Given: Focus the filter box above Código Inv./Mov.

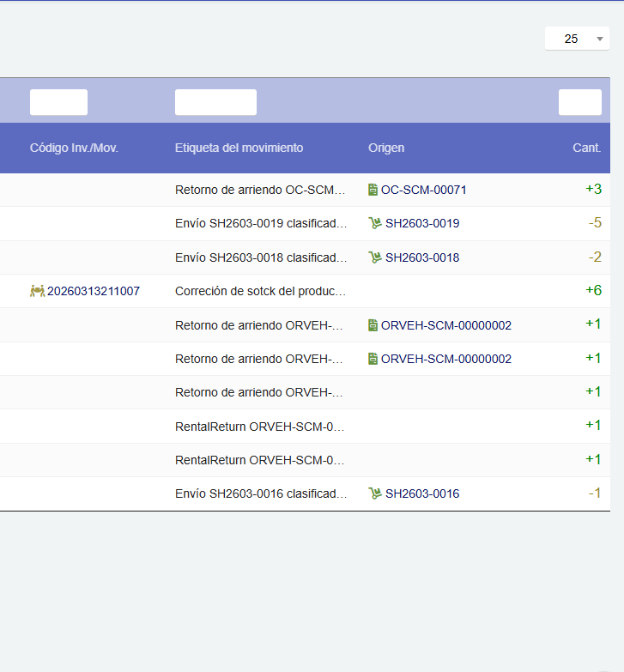Looking at the screenshot, I should click(58, 102).
